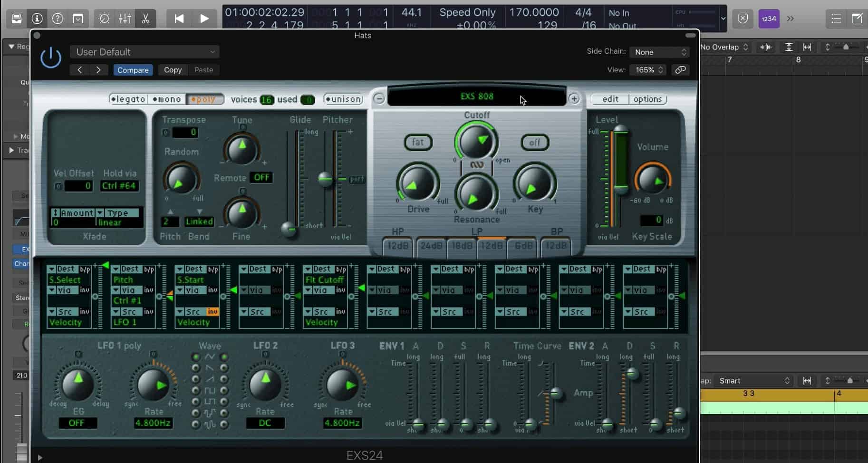Click lower horizontal auto zoom icon near Smart

point(807,381)
